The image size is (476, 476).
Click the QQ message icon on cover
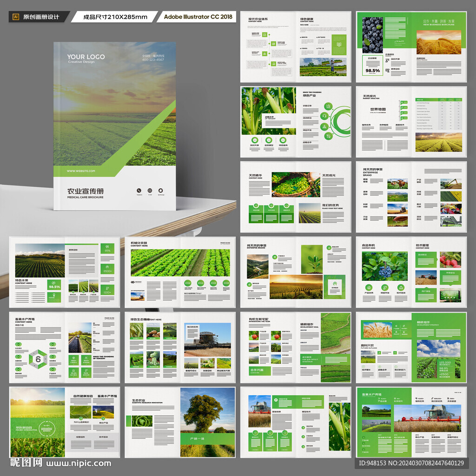tap(160, 191)
